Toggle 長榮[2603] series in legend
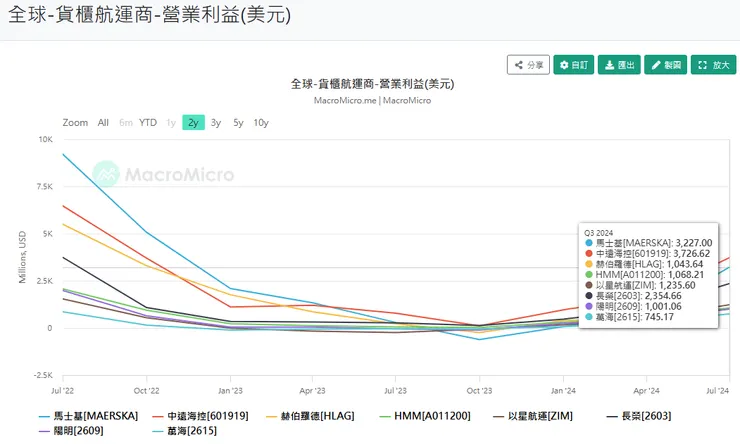Image resolution: width=740 pixels, height=444 pixels. [639, 416]
